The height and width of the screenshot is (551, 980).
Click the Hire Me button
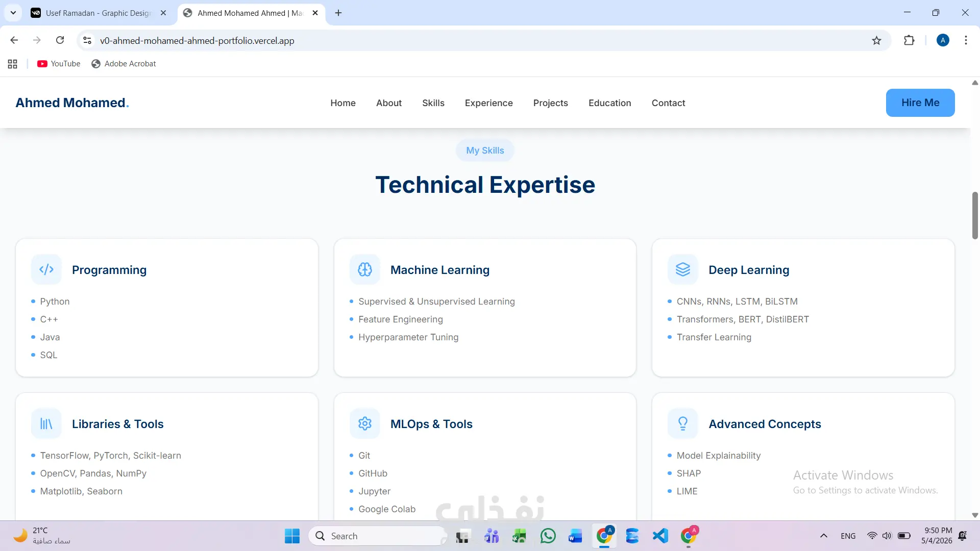pos(920,103)
